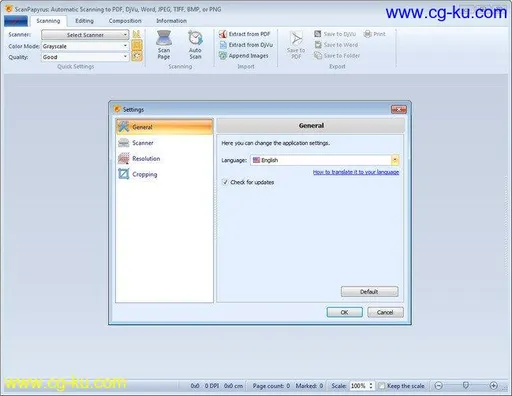Viewport: 512px width, 396px height.
Task: Click the Save to PDF icon
Action: click(x=296, y=39)
